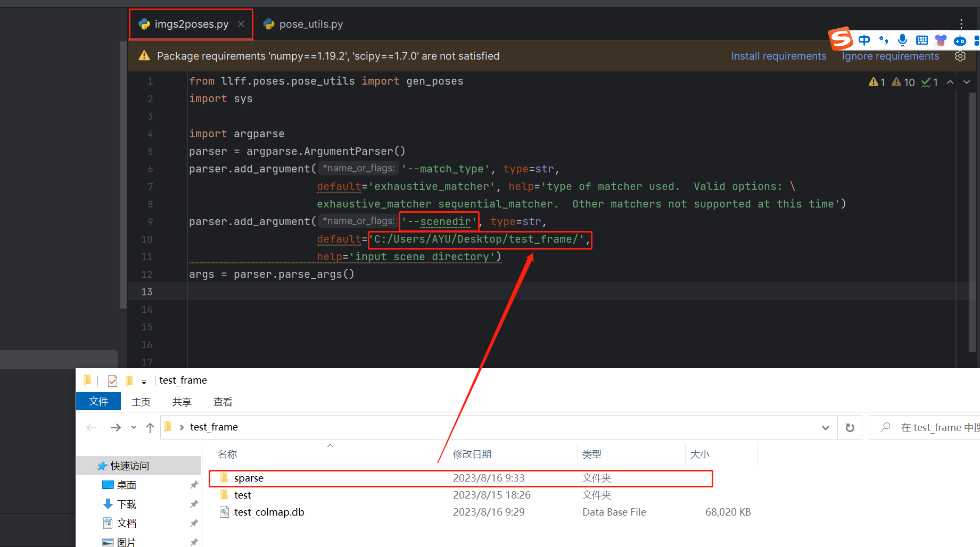Open recent locations dropdown in Explorer

point(134,427)
